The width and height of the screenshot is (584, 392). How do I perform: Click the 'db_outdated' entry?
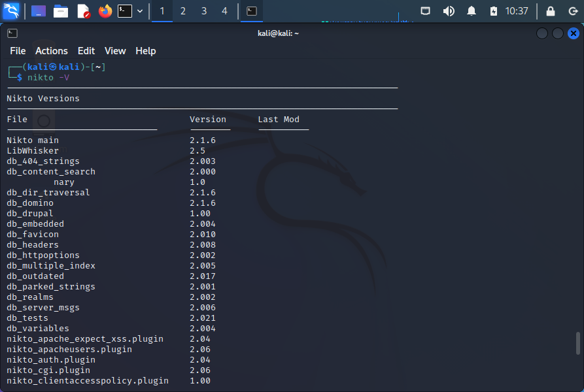35,276
